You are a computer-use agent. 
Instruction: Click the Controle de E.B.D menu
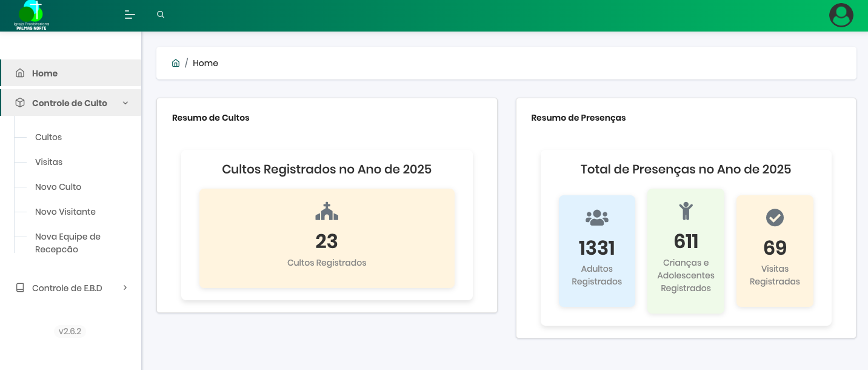pyautogui.click(x=67, y=288)
